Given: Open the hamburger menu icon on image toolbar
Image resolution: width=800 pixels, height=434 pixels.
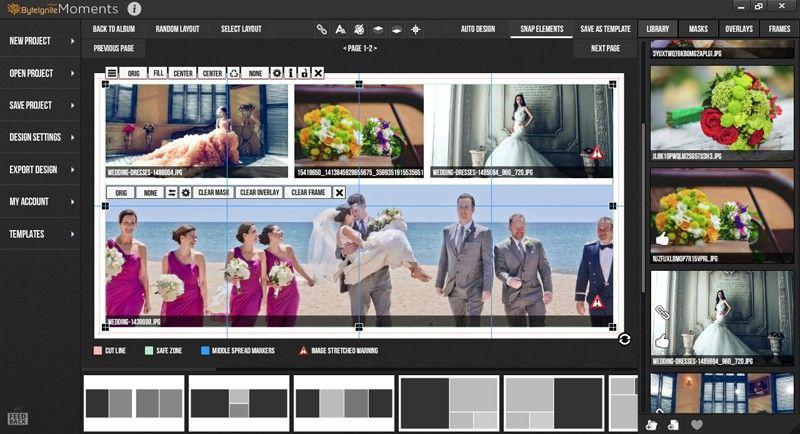Looking at the screenshot, I should click(112, 73).
